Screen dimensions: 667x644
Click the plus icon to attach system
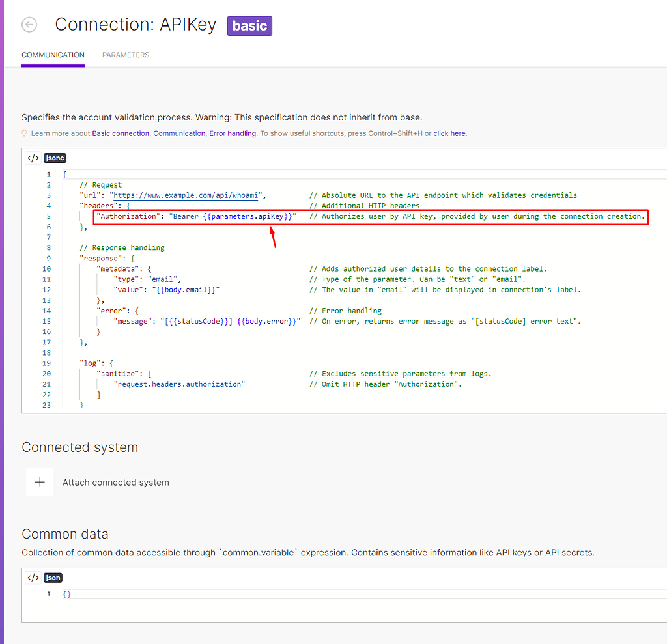(x=40, y=483)
